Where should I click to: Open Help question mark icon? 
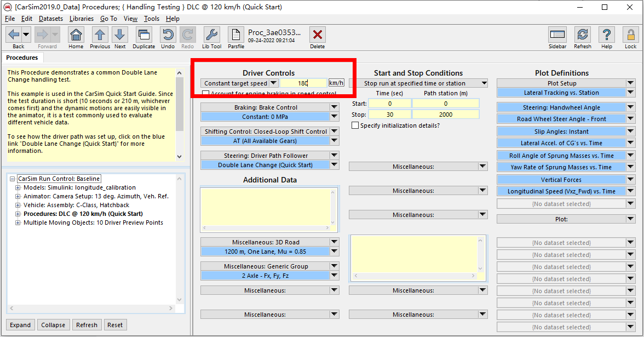[x=607, y=35]
